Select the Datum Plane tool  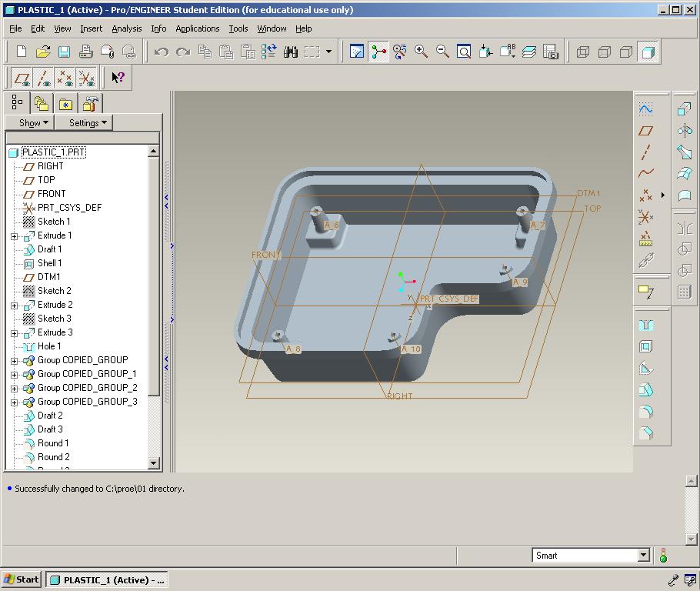(646, 131)
